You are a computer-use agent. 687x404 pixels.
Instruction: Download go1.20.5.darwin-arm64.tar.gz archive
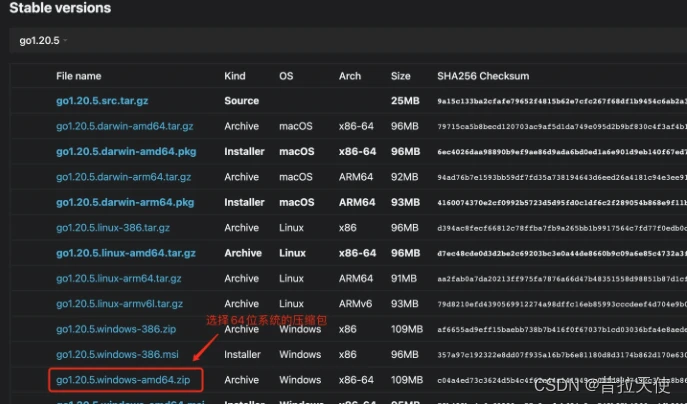[x=124, y=177]
